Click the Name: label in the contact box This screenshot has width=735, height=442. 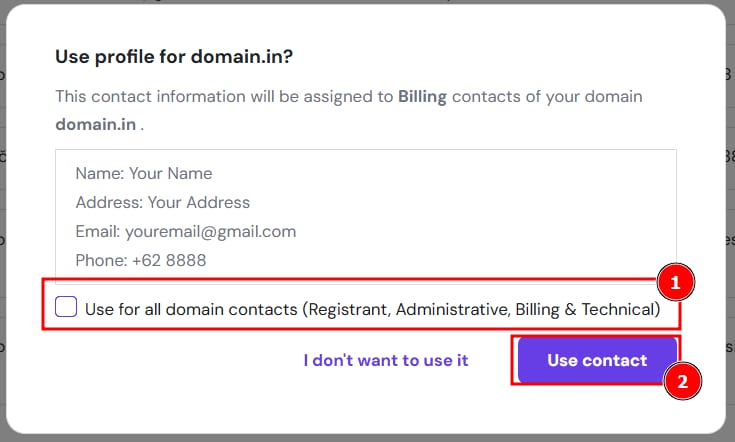coord(100,173)
